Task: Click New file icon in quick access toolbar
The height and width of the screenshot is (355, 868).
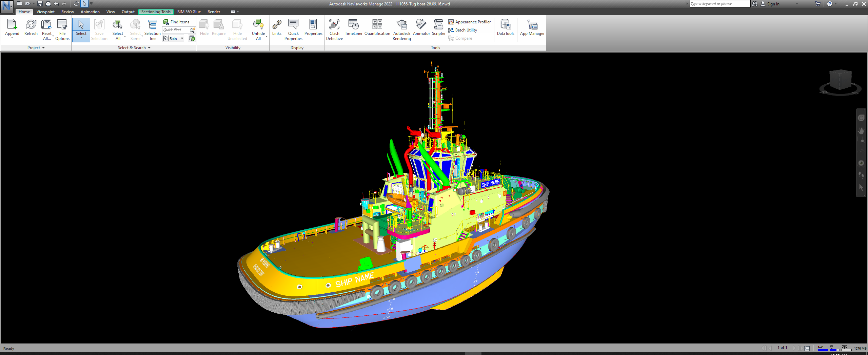Action: tap(19, 4)
